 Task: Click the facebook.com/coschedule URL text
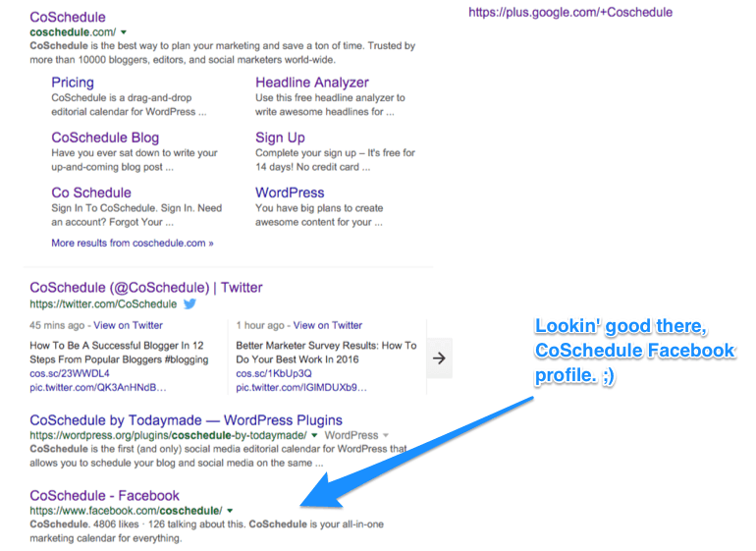click(x=127, y=511)
